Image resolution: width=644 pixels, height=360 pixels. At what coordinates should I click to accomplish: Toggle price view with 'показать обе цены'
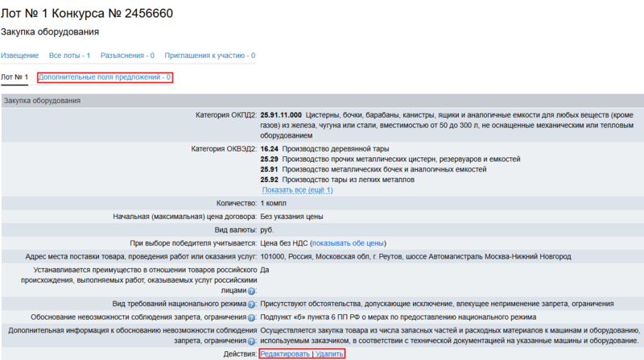[348, 243]
